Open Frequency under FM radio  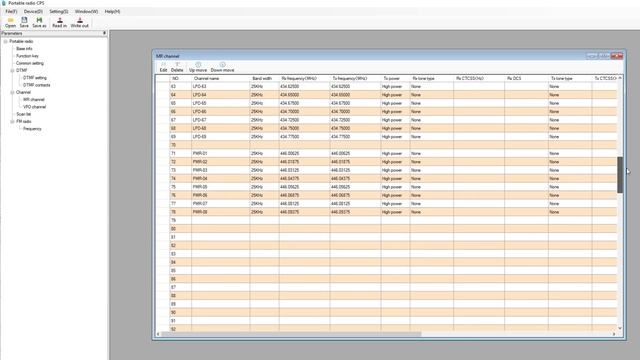[32, 129]
